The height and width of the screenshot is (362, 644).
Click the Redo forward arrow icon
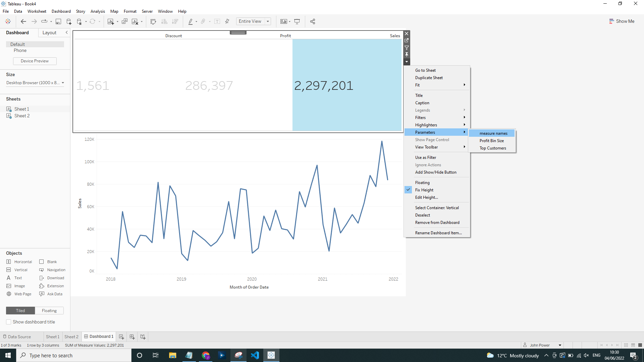34,21
